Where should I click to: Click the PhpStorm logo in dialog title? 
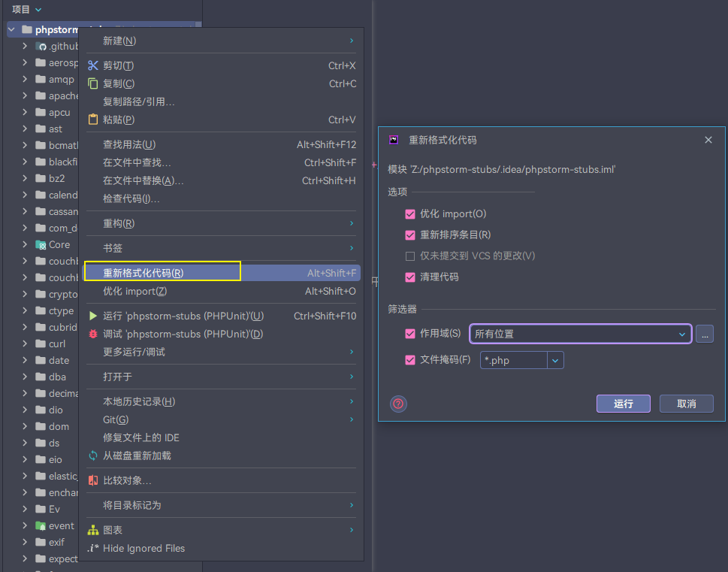click(394, 140)
